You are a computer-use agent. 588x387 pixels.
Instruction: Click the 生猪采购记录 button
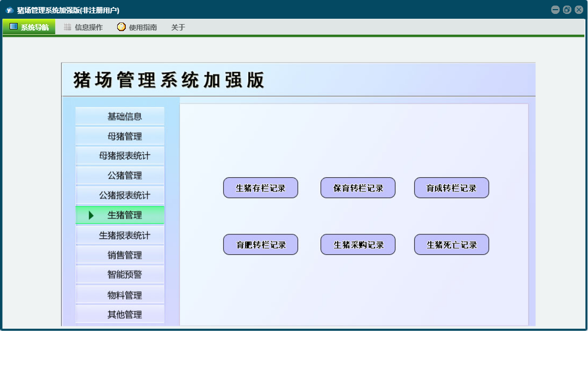(x=358, y=245)
